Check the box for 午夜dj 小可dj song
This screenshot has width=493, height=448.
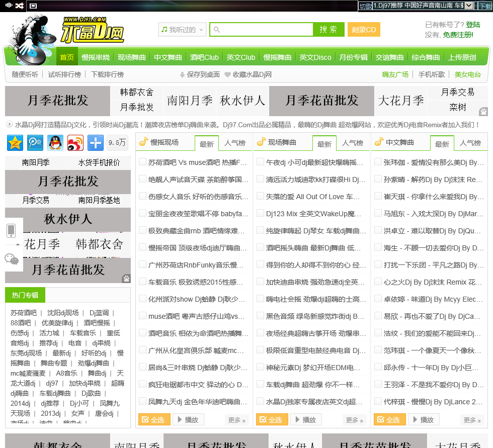tap(261, 162)
